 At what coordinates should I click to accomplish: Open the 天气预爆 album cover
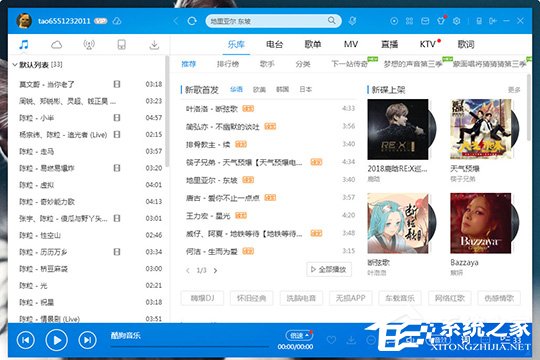click(x=481, y=129)
